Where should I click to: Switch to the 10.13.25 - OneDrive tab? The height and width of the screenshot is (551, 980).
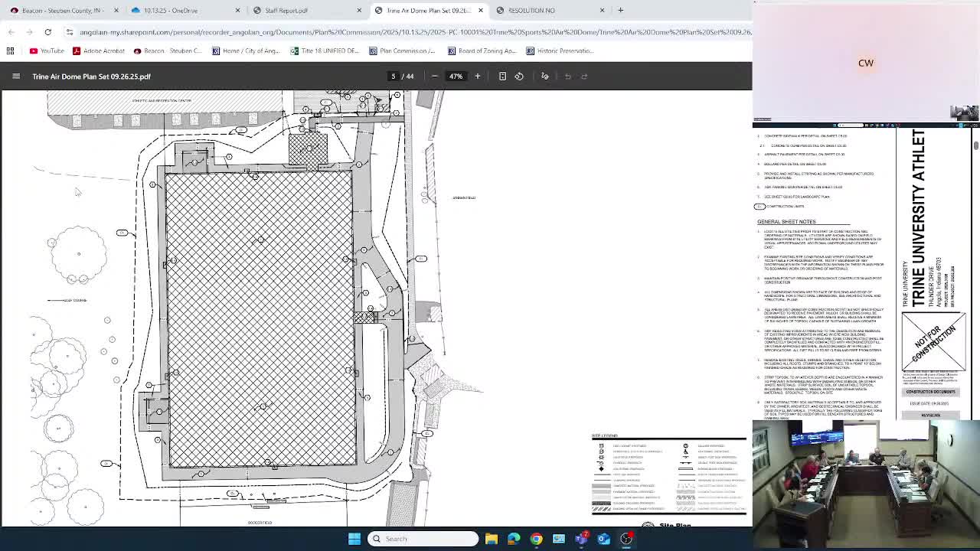170,10
